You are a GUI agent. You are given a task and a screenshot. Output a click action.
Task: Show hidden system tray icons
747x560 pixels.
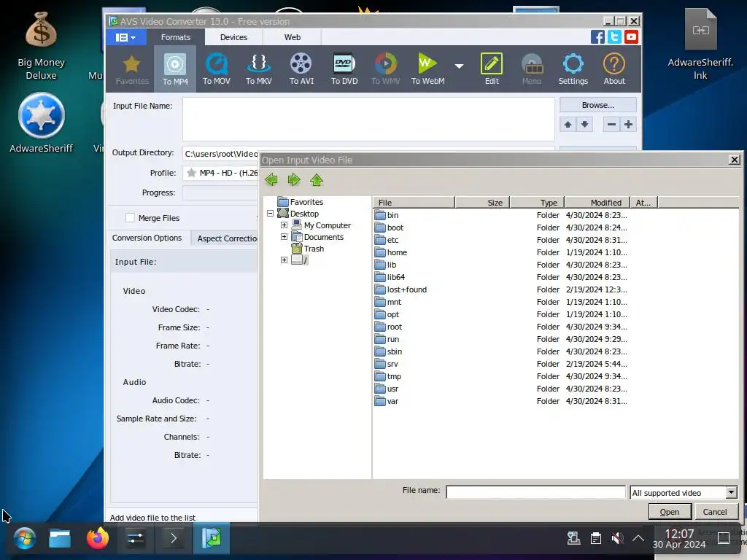point(638,539)
